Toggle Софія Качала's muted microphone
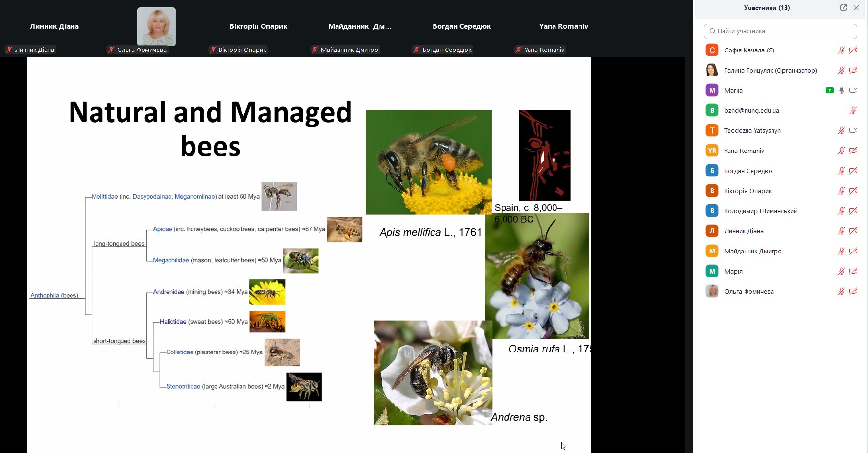The height and width of the screenshot is (453, 868). (842, 50)
